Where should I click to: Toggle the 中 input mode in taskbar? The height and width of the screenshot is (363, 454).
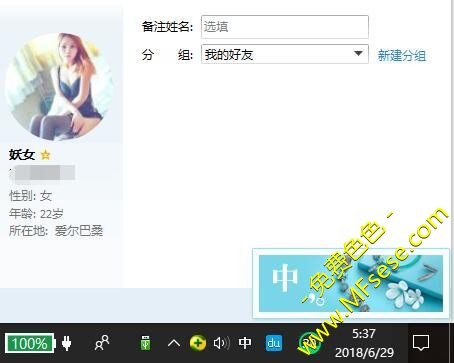click(x=245, y=343)
